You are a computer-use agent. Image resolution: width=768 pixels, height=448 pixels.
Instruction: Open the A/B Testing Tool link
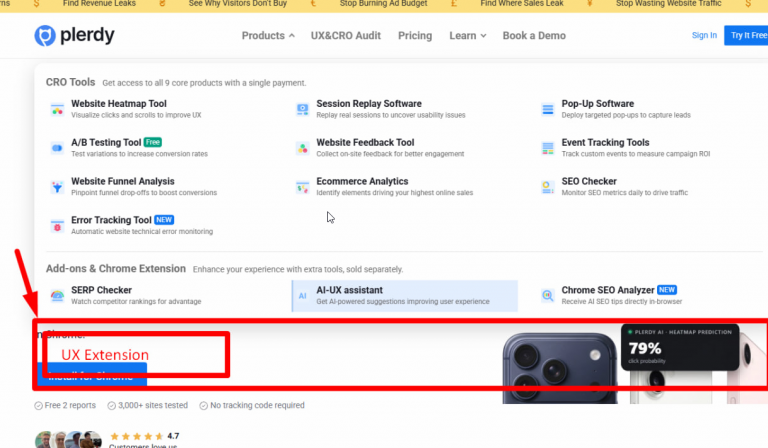[x=106, y=142]
